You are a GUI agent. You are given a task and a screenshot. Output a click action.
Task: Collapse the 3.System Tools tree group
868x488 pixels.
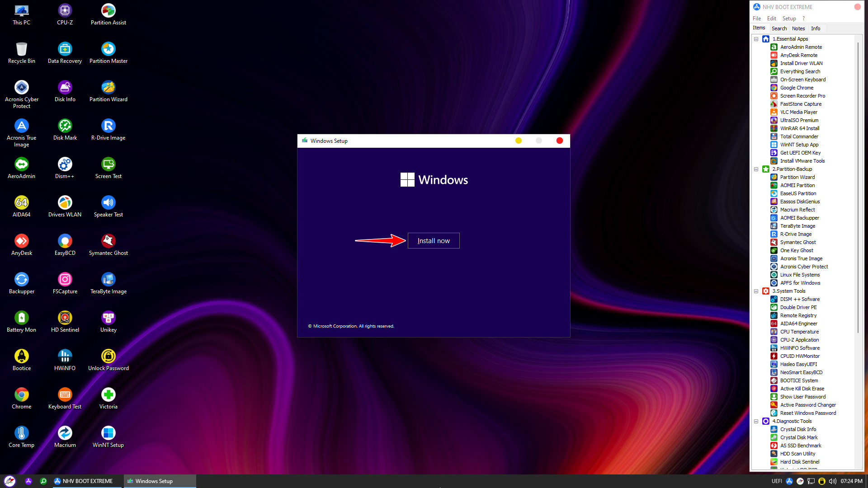(x=756, y=291)
